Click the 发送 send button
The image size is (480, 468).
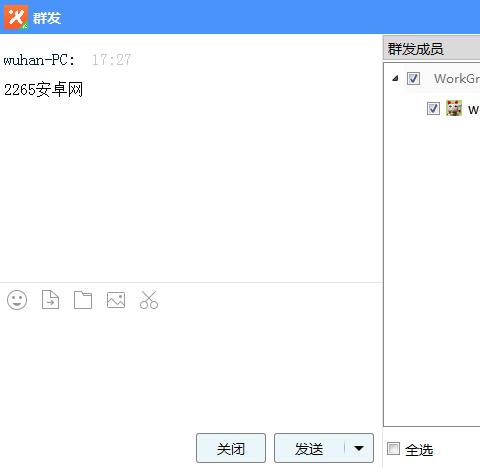click(x=309, y=448)
